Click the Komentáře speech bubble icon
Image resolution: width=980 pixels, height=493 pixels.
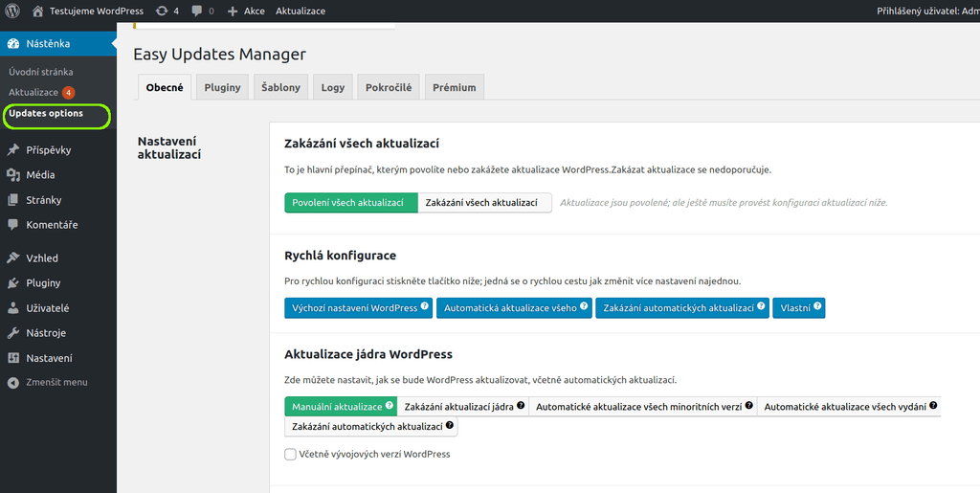tap(13, 225)
